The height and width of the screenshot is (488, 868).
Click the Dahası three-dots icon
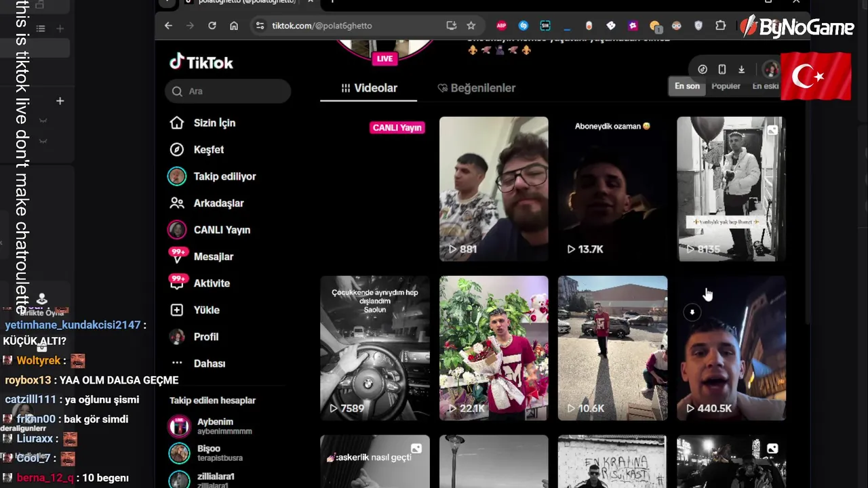pos(177,363)
